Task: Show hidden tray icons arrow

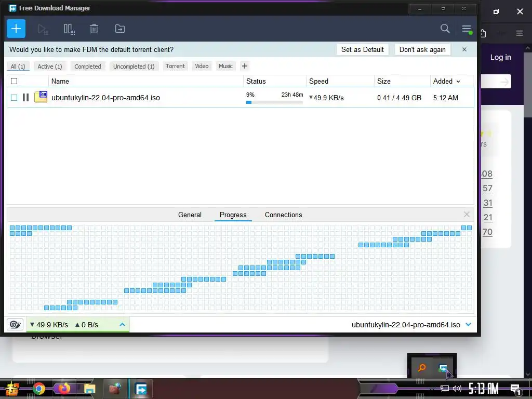Action: click(x=432, y=389)
